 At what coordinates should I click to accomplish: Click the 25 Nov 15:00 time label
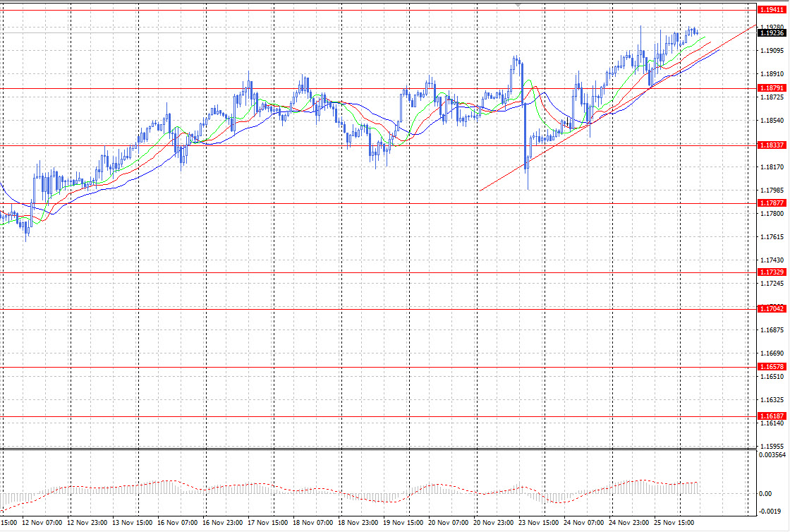tap(674, 523)
